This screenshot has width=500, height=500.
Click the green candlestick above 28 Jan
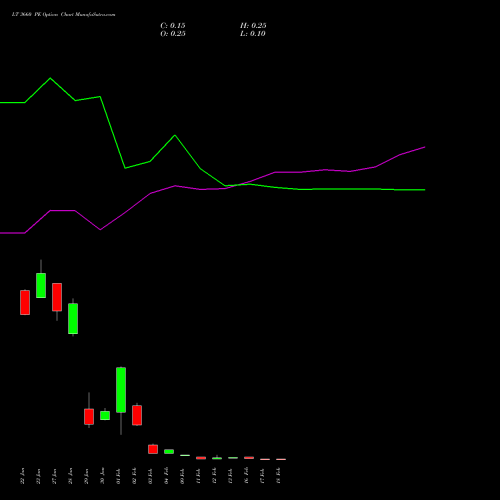[73, 318]
